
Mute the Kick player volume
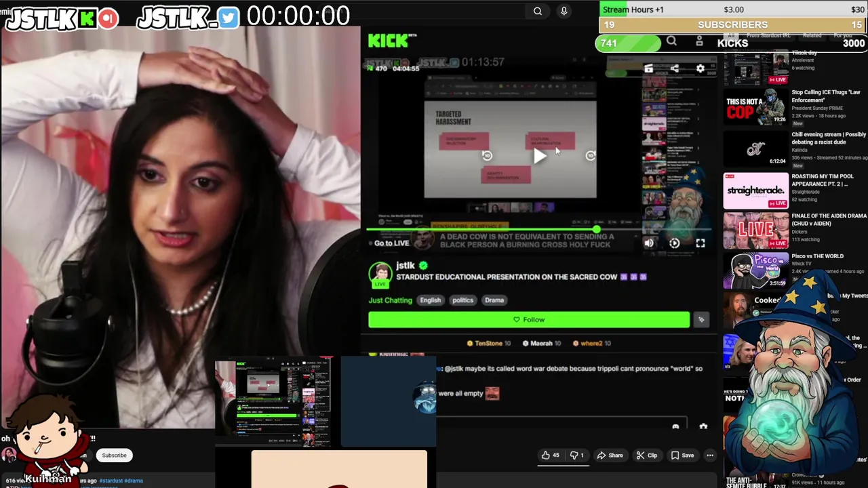(649, 243)
